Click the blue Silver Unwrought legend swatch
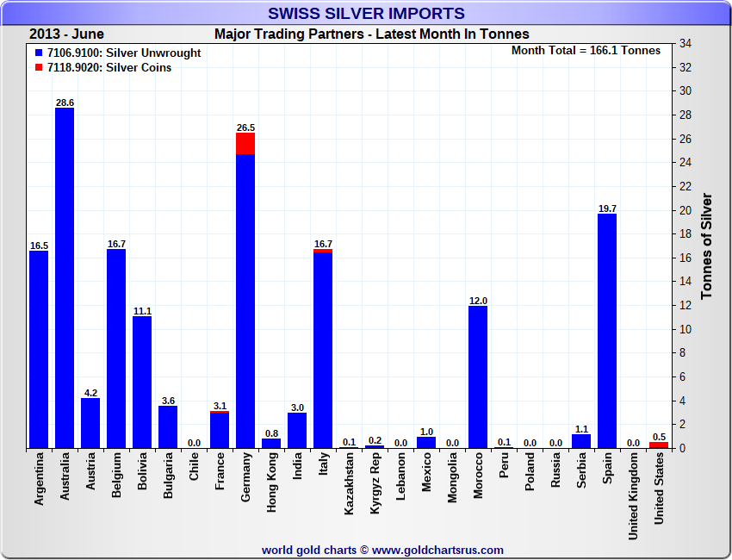 point(40,53)
